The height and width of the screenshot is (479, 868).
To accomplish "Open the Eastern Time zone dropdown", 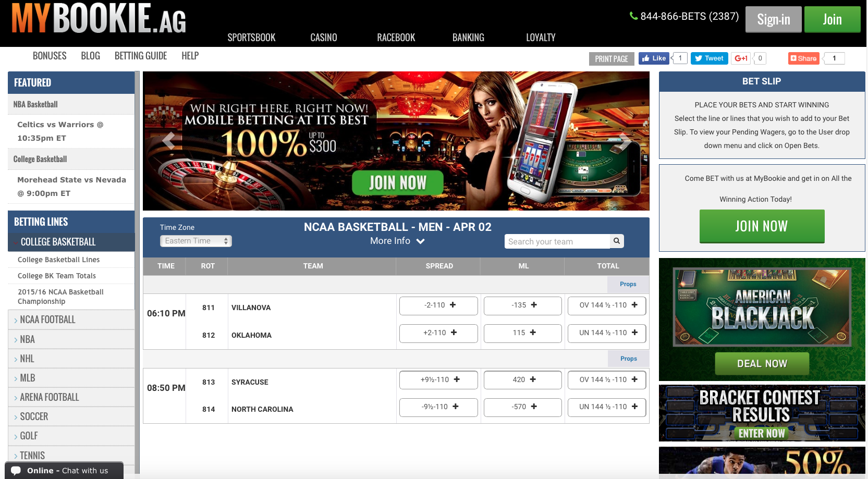I will [x=195, y=241].
